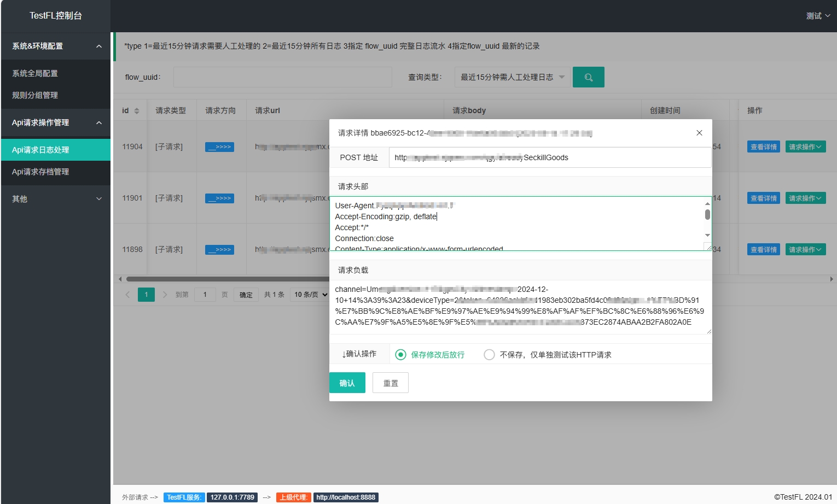View details for row 11898

[x=764, y=249]
